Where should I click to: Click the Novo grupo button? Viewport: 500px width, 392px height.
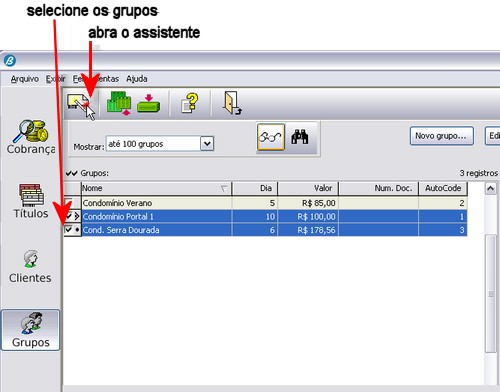pos(442,136)
